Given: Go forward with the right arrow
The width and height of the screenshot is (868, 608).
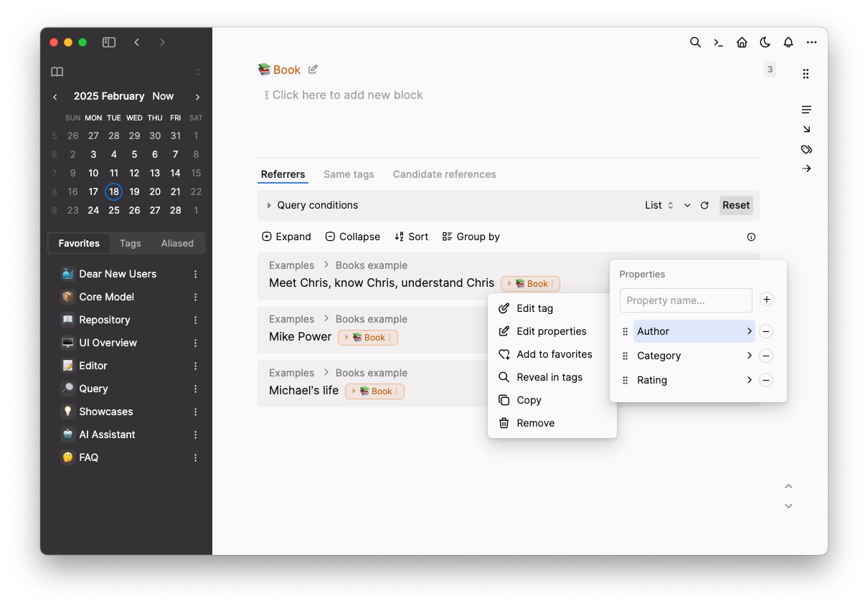Looking at the screenshot, I should (162, 42).
